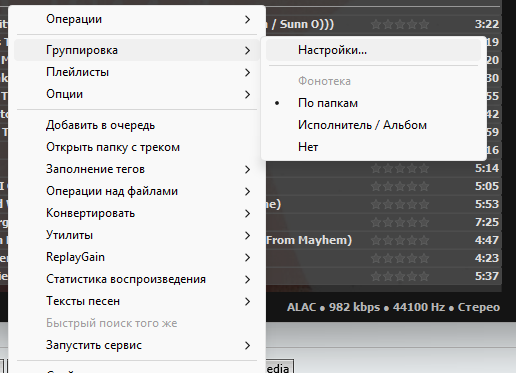Click chevron arrow next to Плейлисты

tap(247, 72)
